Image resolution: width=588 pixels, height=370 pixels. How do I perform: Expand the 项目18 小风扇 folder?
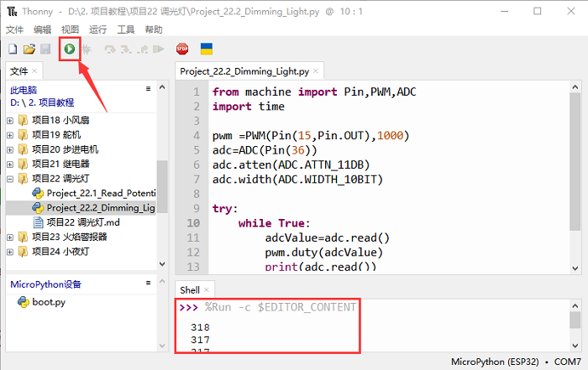pos(10,120)
